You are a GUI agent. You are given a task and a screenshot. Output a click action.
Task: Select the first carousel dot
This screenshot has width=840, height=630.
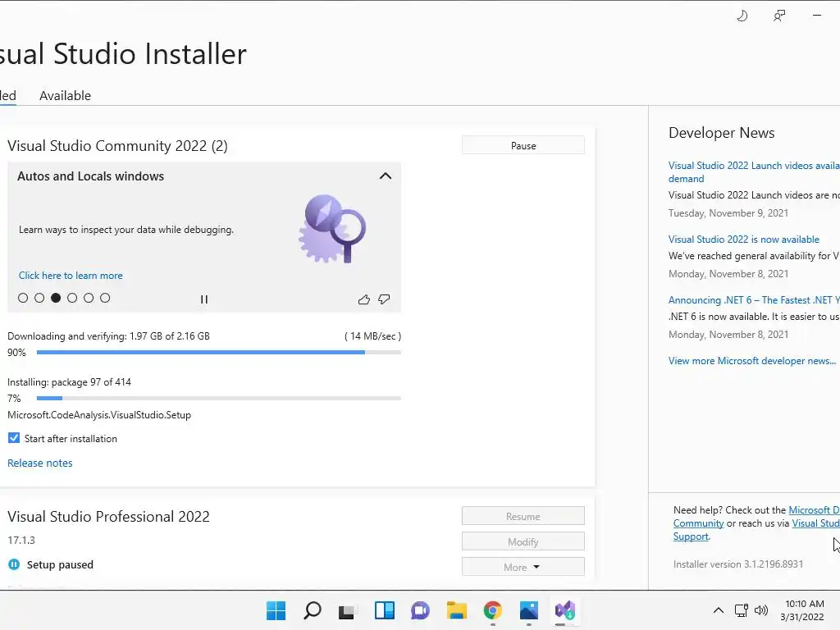[x=23, y=298]
